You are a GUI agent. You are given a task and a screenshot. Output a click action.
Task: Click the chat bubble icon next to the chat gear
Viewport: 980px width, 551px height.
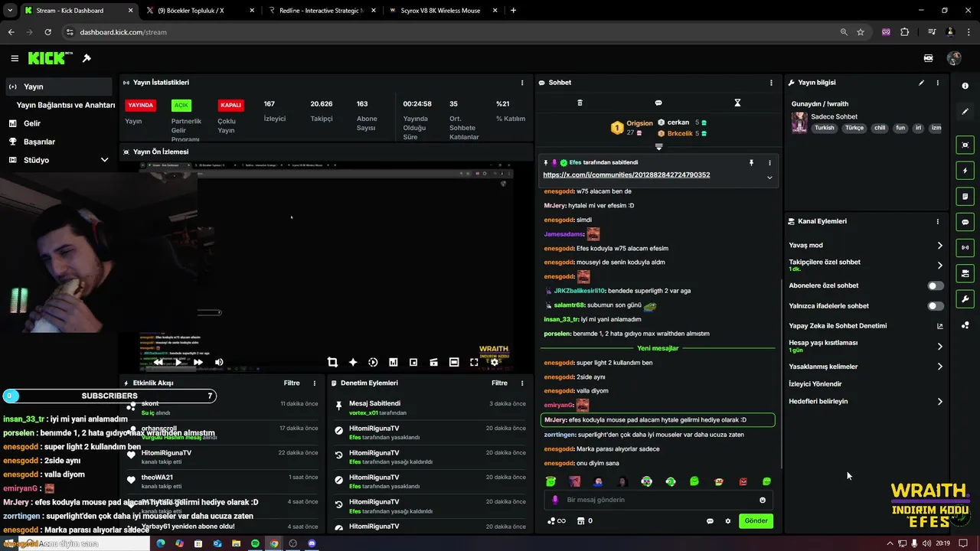[x=710, y=521]
